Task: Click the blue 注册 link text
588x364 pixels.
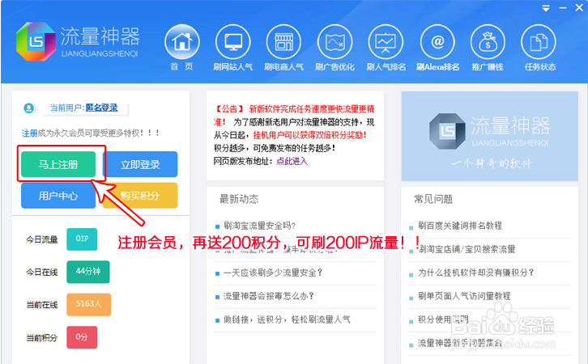Action: pos(30,133)
